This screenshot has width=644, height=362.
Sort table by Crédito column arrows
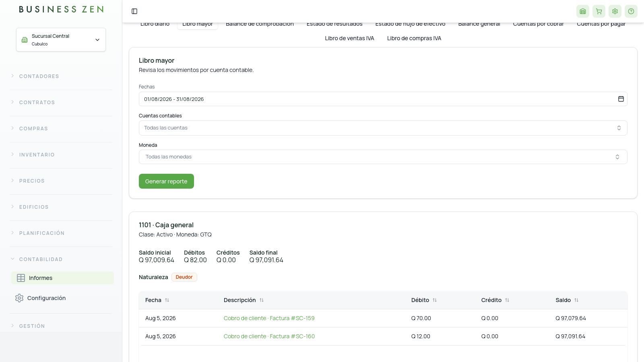pos(507,300)
